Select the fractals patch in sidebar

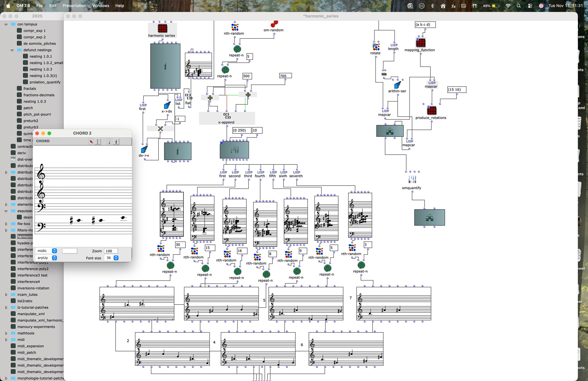[x=30, y=89]
